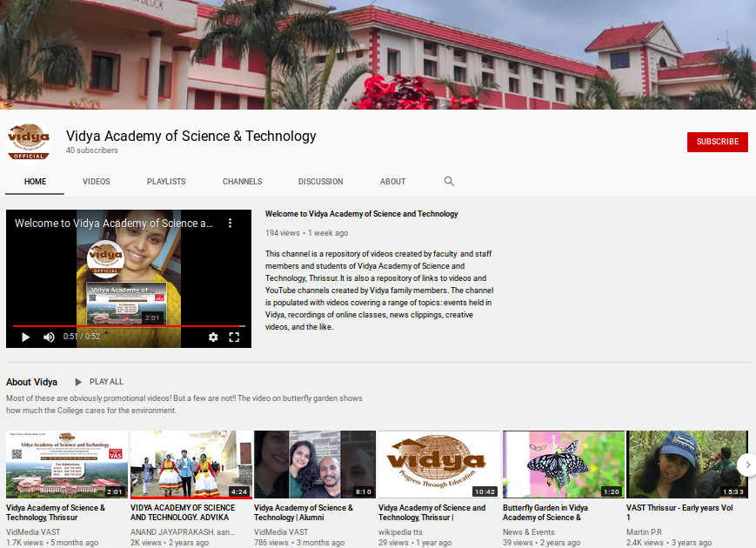Open 'Vidya Academy of Science & Technology | Alumni' title
756x548 pixels.
(x=304, y=512)
